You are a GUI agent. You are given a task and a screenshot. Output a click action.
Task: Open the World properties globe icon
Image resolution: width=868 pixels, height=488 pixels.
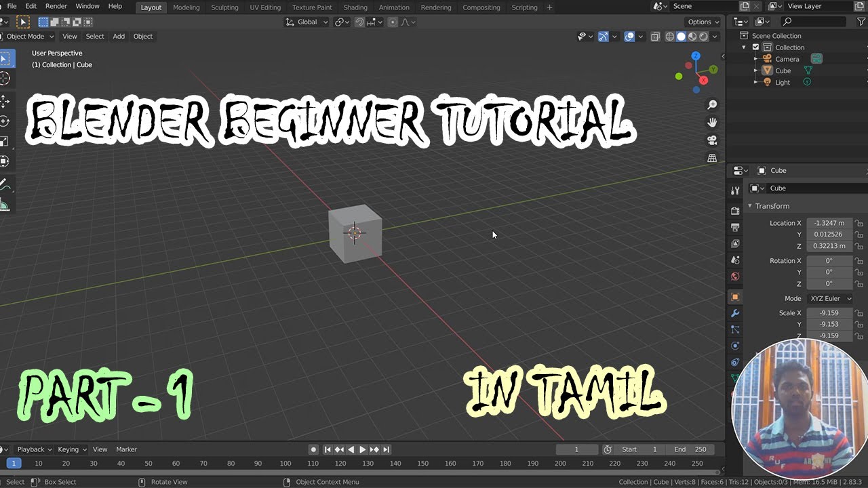click(735, 277)
